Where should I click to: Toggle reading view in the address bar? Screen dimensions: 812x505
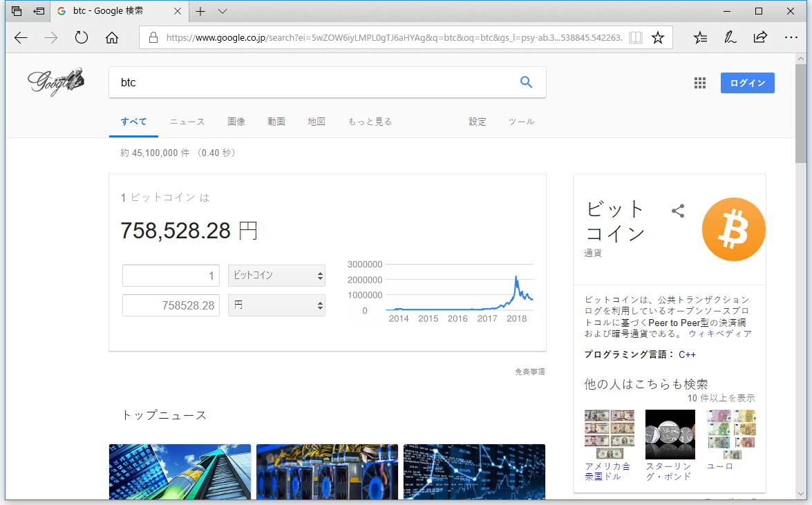(635, 37)
